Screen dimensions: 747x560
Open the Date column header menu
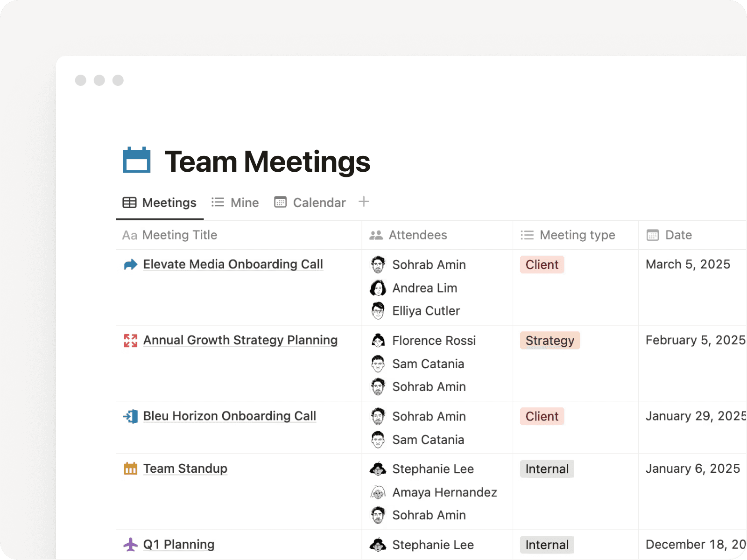(678, 235)
